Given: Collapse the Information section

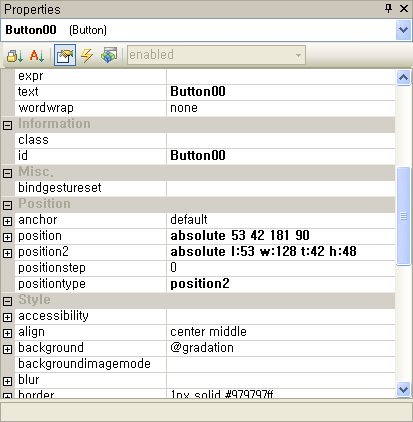Looking at the screenshot, I should (7, 126).
